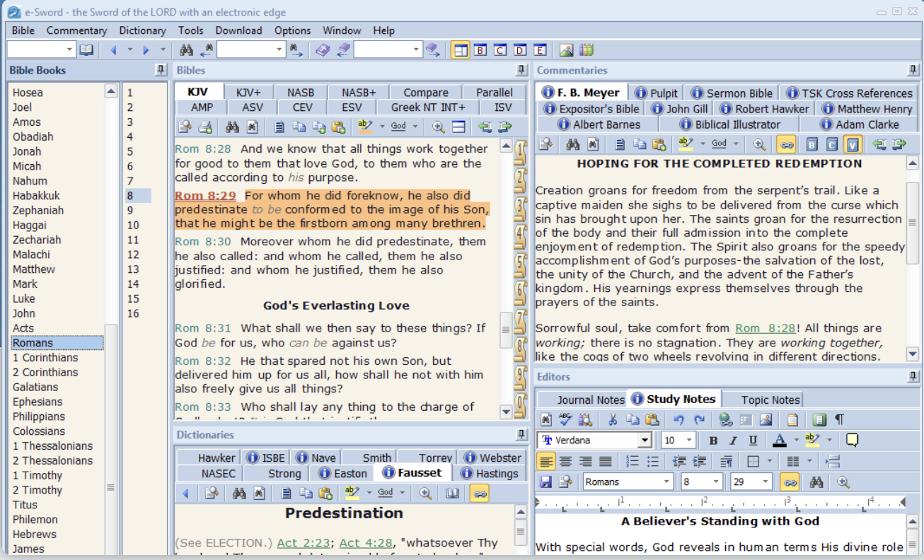Switch to the Matthew Henry commentary tab
The image size is (924, 560).
pos(867,108)
